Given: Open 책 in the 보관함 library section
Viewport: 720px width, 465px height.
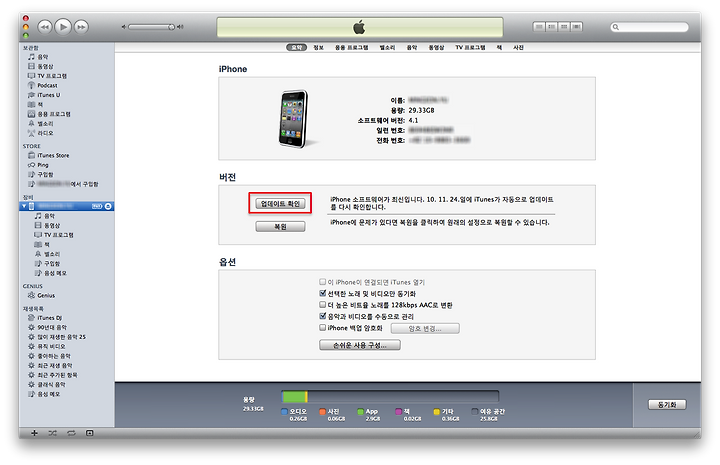Looking at the screenshot, I should [x=35, y=105].
